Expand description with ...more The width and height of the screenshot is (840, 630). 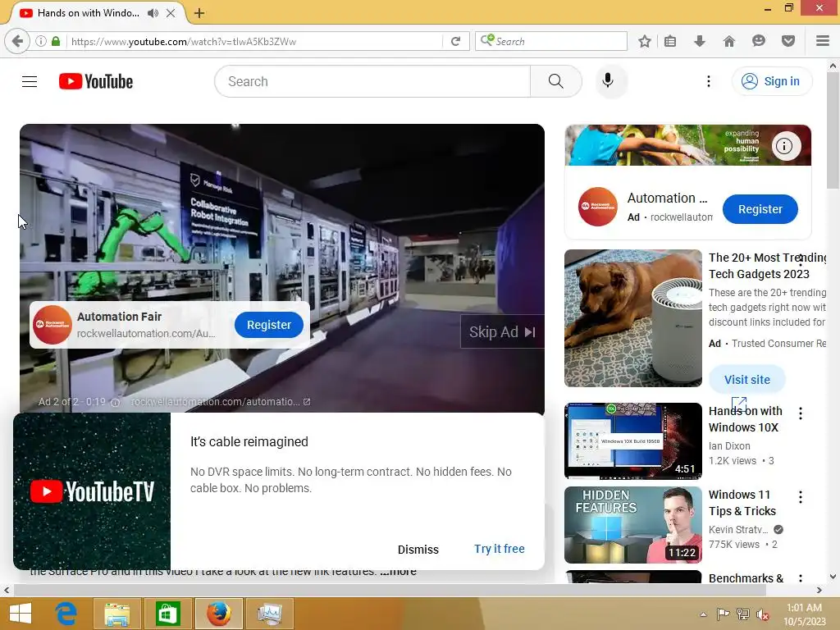(x=398, y=572)
